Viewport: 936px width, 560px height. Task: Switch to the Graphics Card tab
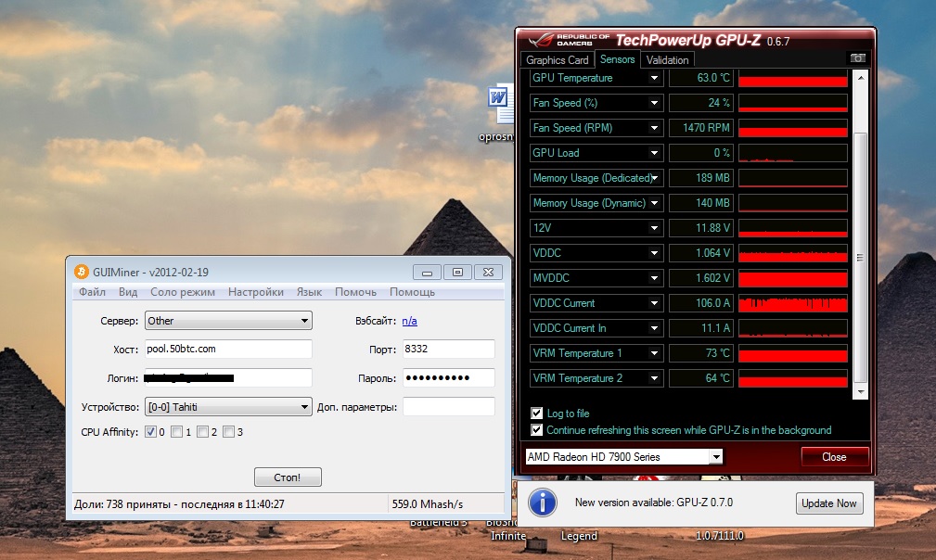558,60
